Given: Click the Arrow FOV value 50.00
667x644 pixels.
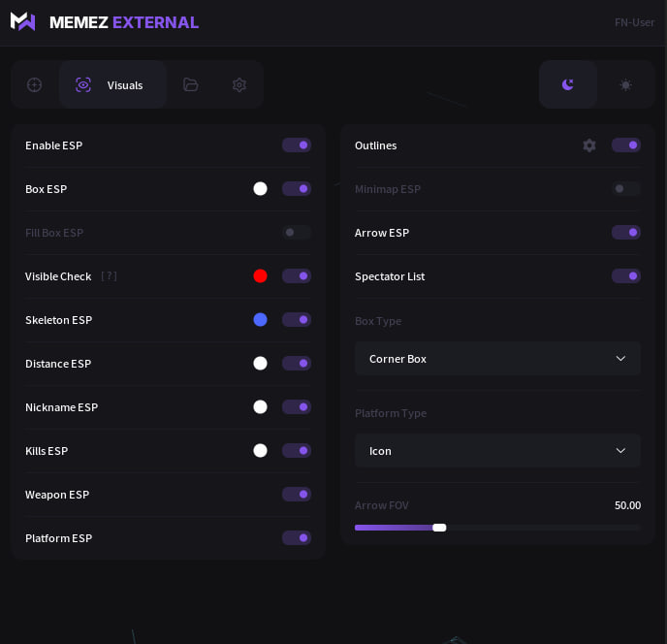Looking at the screenshot, I should [x=627, y=505].
